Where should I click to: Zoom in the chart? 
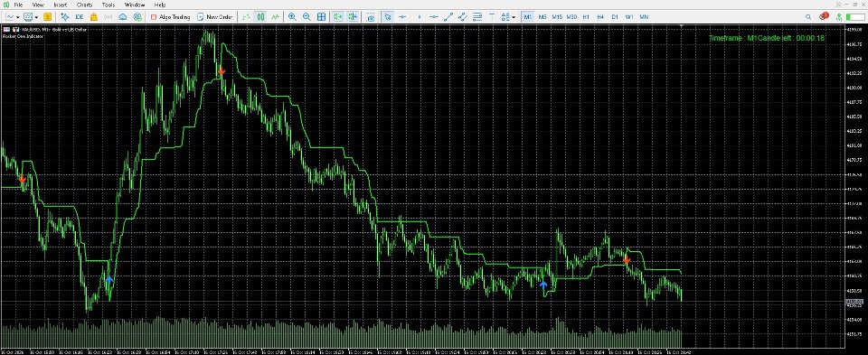coord(292,16)
